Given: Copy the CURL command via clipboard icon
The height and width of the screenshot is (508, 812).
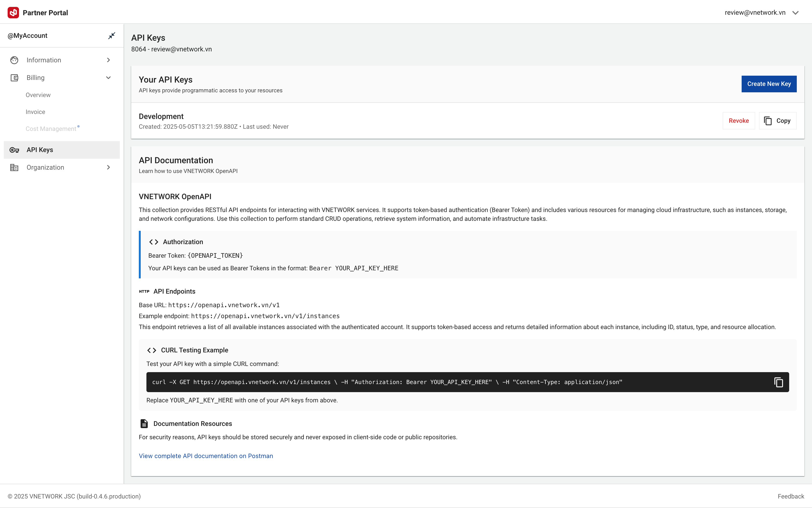Looking at the screenshot, I should (778, 382).
